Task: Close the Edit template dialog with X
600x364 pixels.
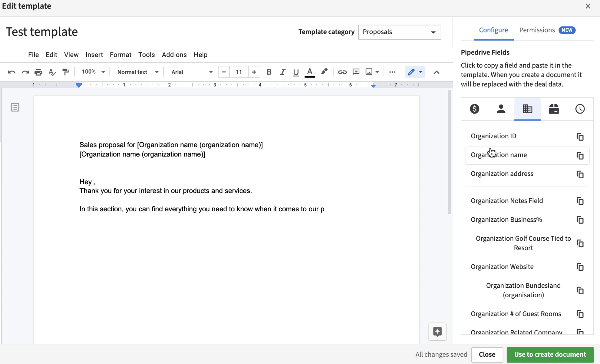Action: [588, 6]
